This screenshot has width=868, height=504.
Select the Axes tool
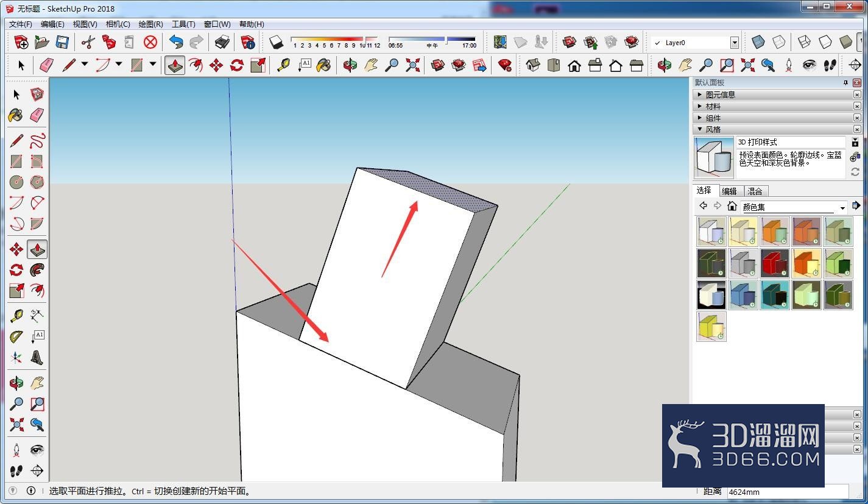pos(16,357)
